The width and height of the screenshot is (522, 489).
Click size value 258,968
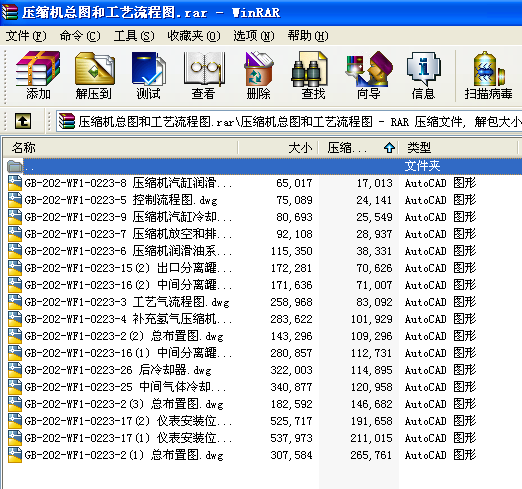click(x=291, y=302)
